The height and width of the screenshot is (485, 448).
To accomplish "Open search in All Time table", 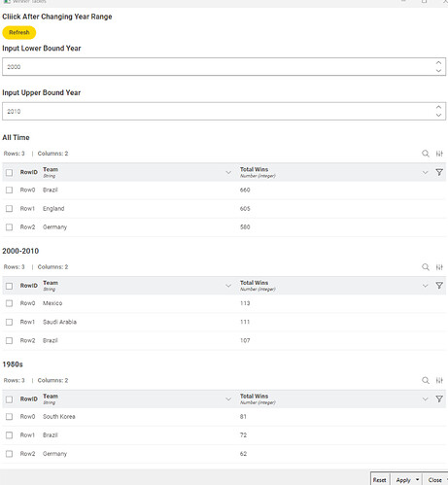I will [x=426, y=154].
